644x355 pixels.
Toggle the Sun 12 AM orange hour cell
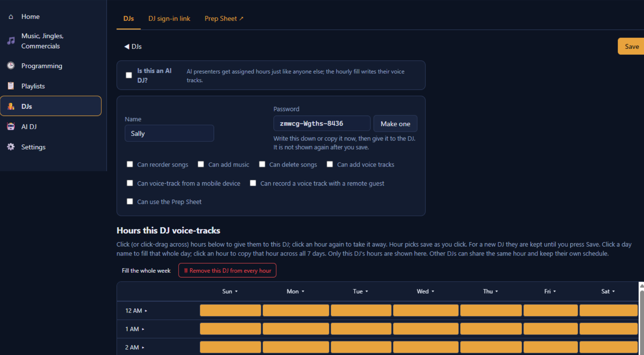(x=230, y=311)
